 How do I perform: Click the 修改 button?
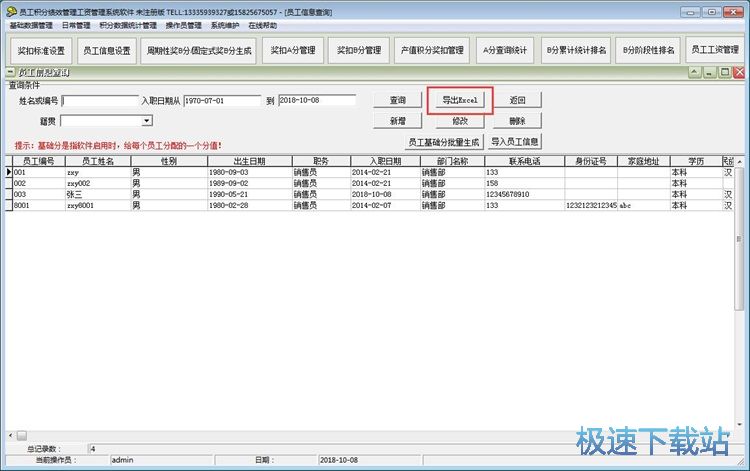[460, 121]
